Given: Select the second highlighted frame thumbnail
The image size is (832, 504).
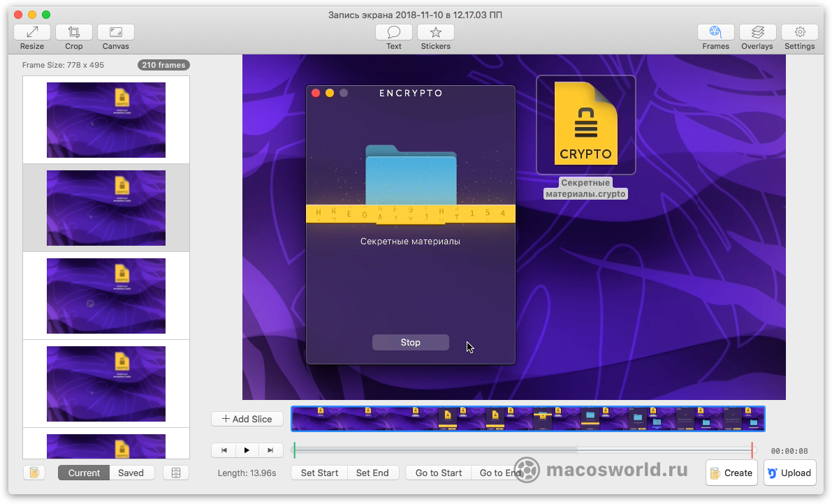Looking at the screenshot, I should pyautogui.click(x=106, y=208).
